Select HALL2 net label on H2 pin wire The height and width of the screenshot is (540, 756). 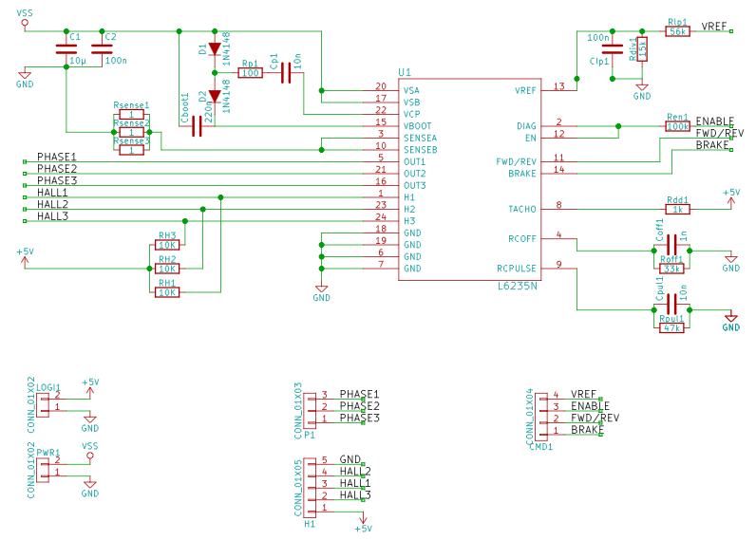tap(52, 204)
